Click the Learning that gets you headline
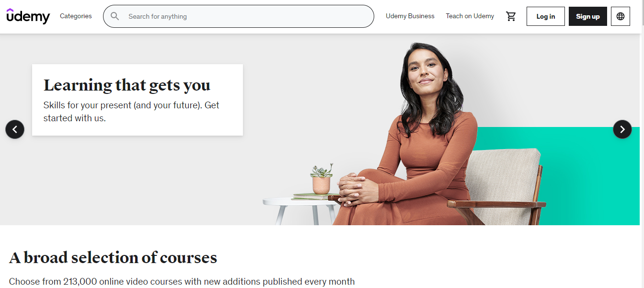The width and height of the screenshot is (644, 288). 127,85
